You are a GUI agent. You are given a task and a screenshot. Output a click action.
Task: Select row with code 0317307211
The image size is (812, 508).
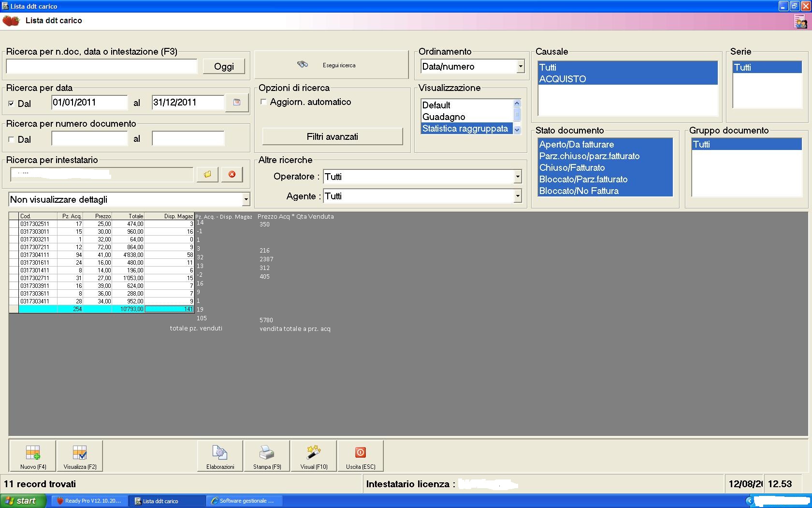[101, 247]
